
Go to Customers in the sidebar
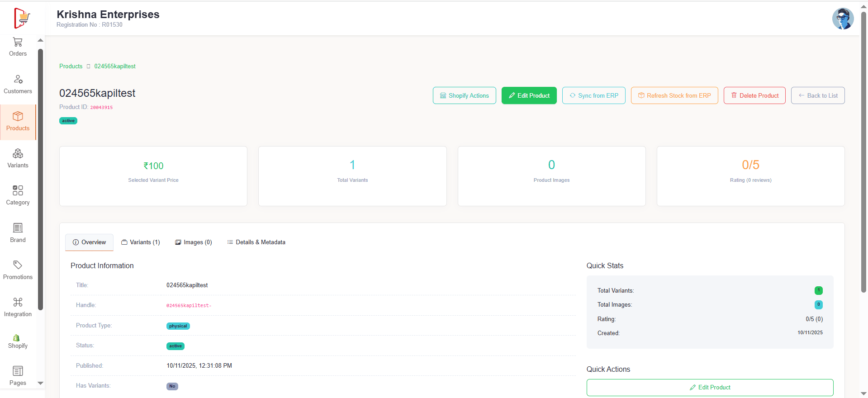[18, 80]
